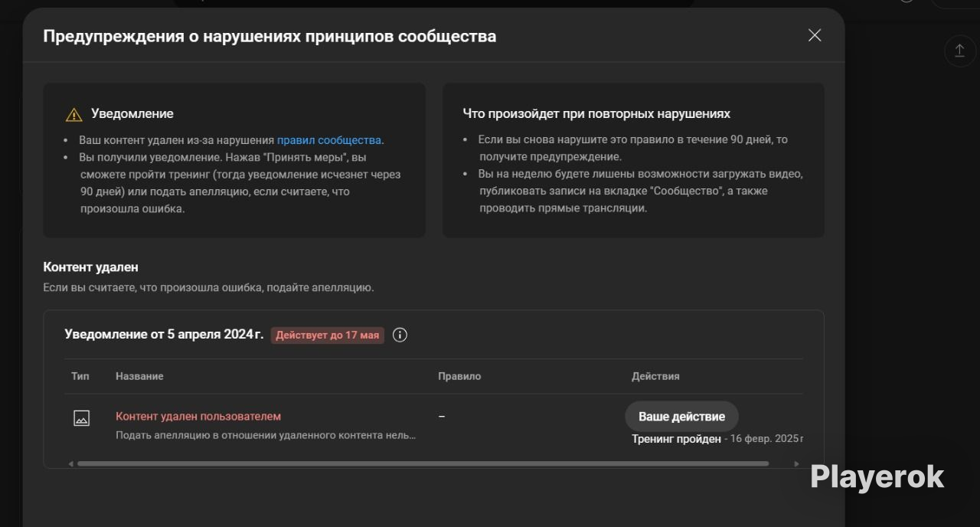Click the 'Действует до 17 мая' badge

coord(327,336)
